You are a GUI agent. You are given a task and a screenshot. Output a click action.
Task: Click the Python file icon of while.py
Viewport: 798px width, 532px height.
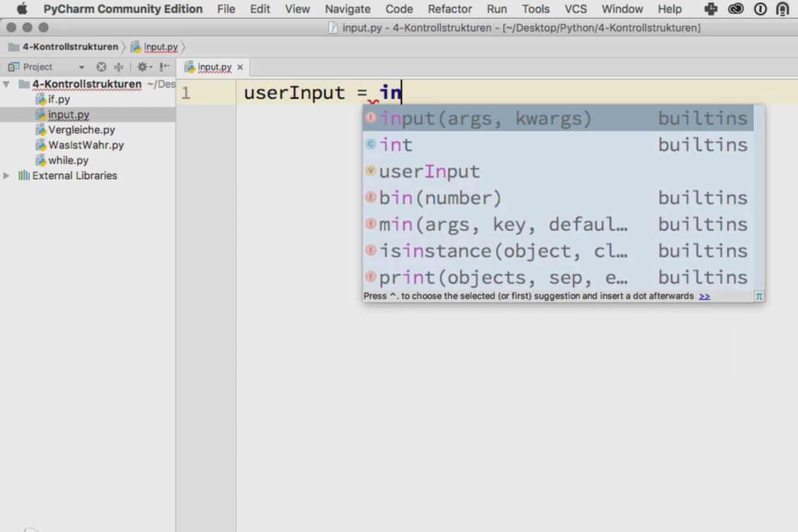41,160
